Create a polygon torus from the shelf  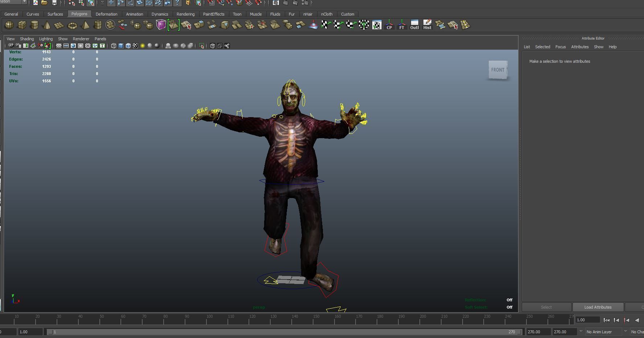72,25
